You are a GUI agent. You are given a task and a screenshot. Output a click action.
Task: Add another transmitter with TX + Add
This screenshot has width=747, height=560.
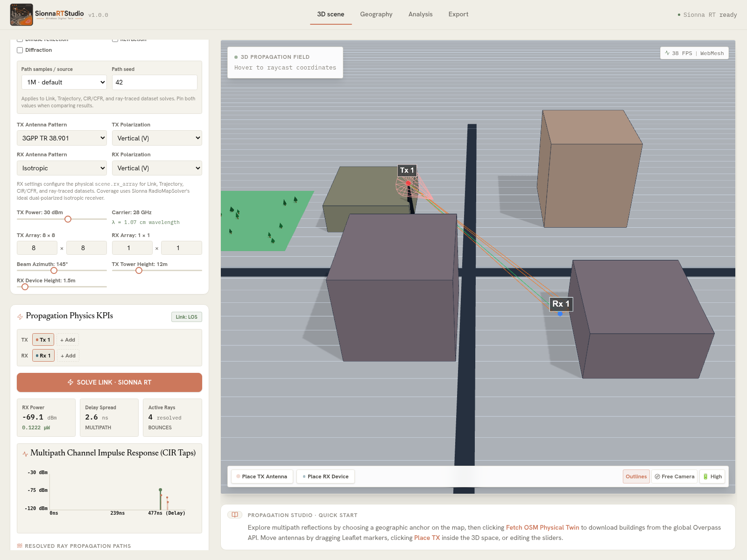[x=68, y=340]
